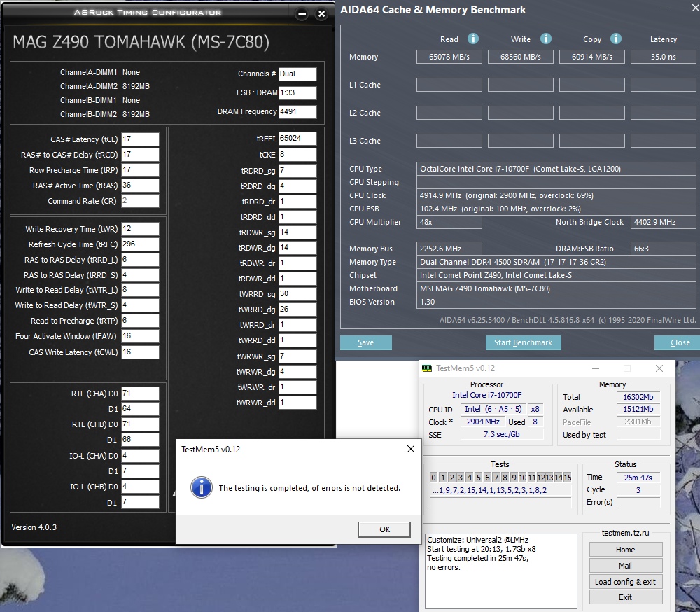Close ASRock Timing Configurator window
Image resolution: width=700 pixels, height=612 pixels.
click(x=321, y=14)
